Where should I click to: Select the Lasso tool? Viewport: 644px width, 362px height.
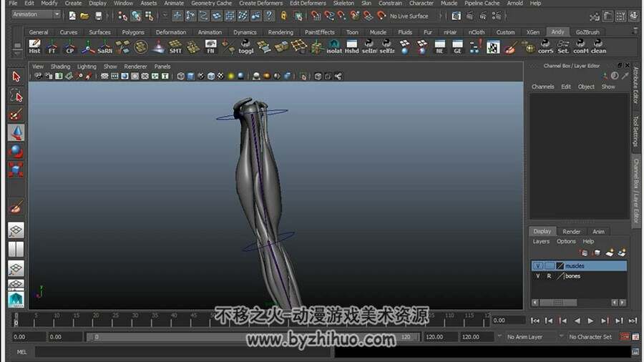click(16, 96)
